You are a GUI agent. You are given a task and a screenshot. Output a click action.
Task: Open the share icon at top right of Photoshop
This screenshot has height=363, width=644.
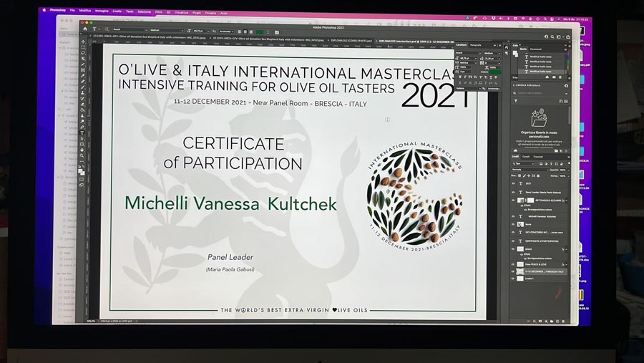(x=568, y=37)
